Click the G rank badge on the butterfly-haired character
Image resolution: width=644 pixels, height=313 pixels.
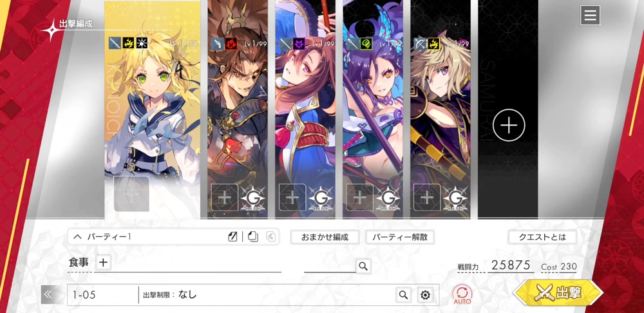[387, 198]
